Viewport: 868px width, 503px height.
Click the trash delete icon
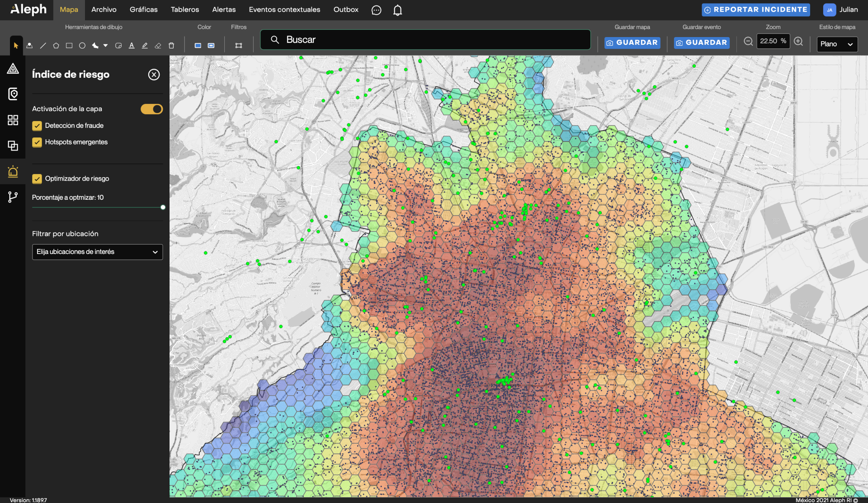(x=171, y=46)
